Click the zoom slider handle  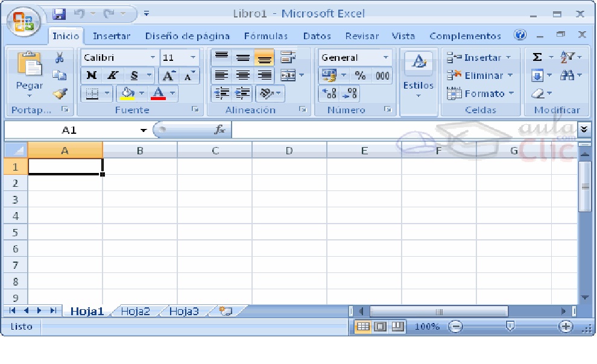pos(510,326)
